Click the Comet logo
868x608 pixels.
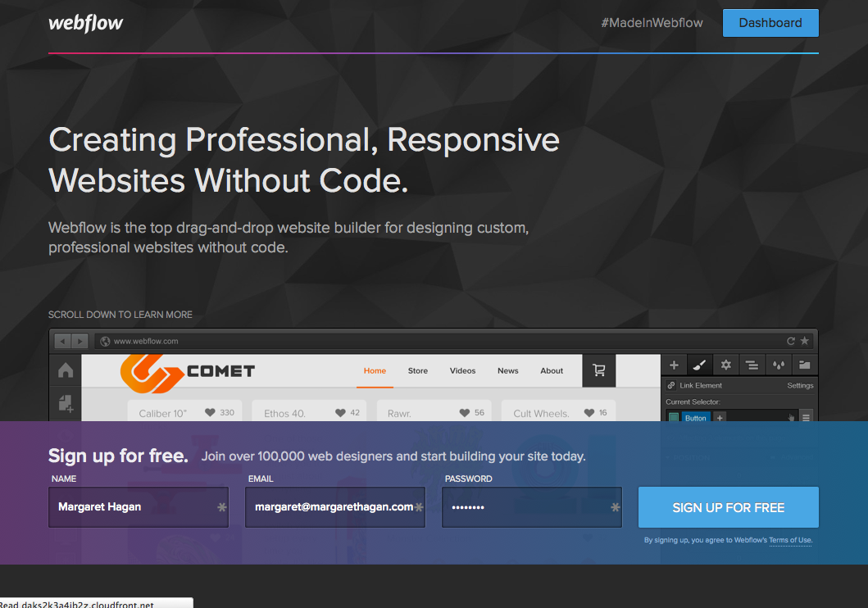187,372
